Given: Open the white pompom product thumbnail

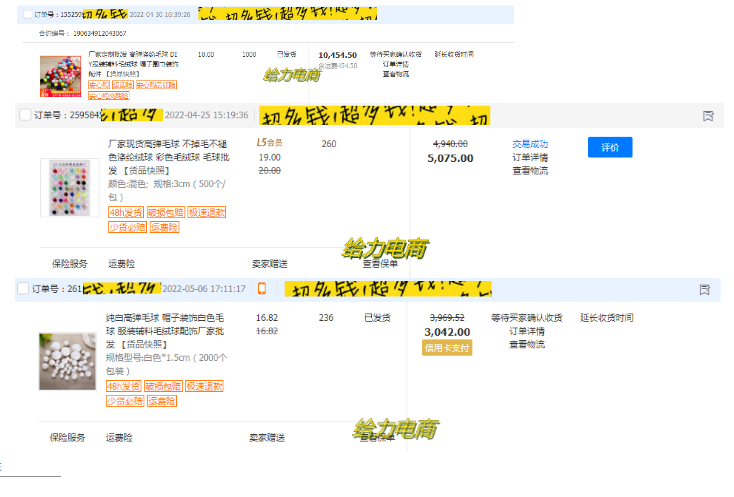Looking at the screenshot, I should [x=68, y=361].
